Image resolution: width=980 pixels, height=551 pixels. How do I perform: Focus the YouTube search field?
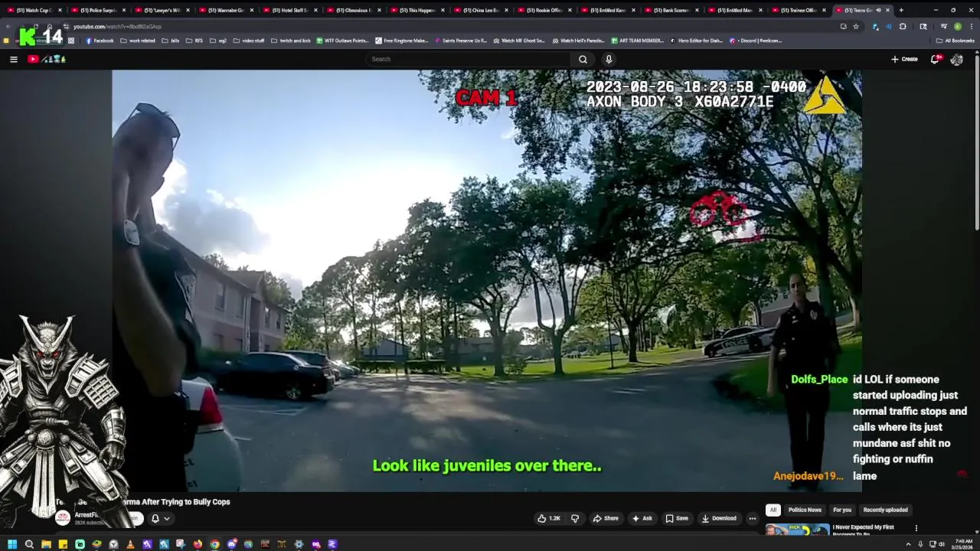(469, 59)
